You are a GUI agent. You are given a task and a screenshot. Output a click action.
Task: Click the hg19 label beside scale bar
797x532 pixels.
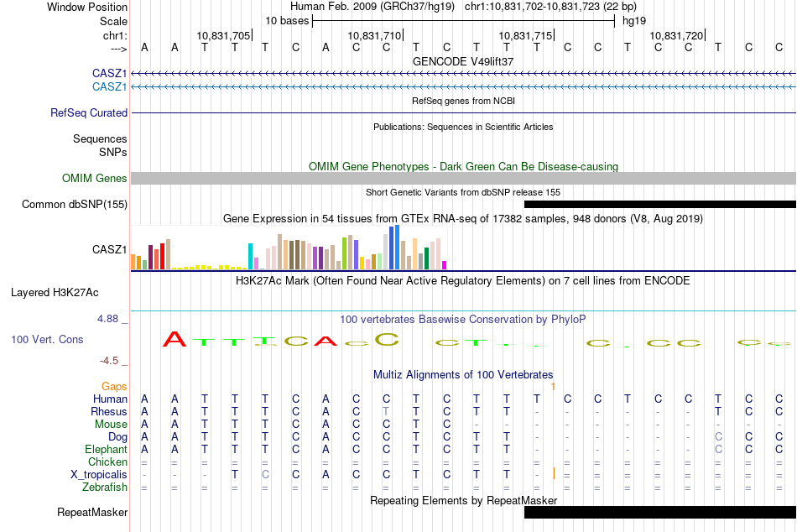point(634,21)
